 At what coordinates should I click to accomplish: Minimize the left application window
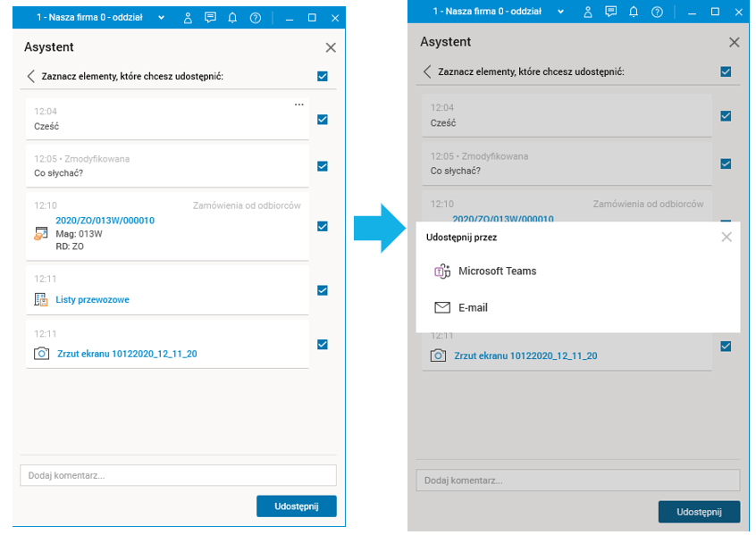pos(290,19)
